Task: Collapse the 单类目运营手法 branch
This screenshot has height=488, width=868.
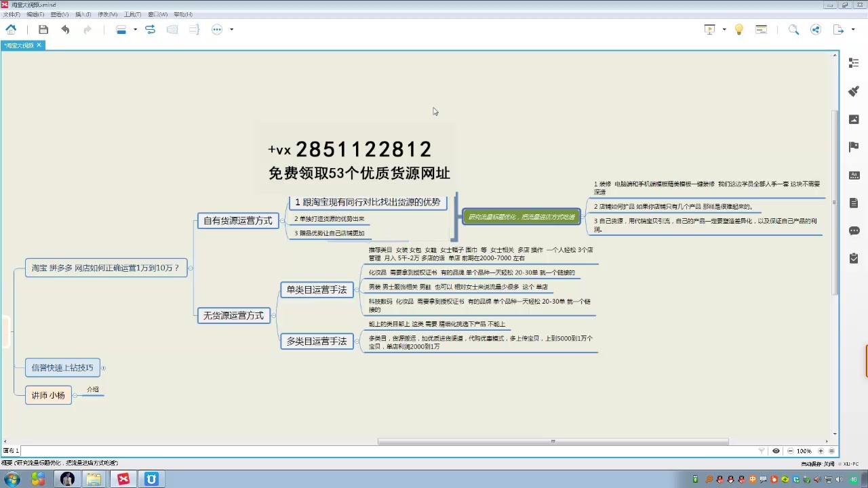Action: click(x=357, y=289)
